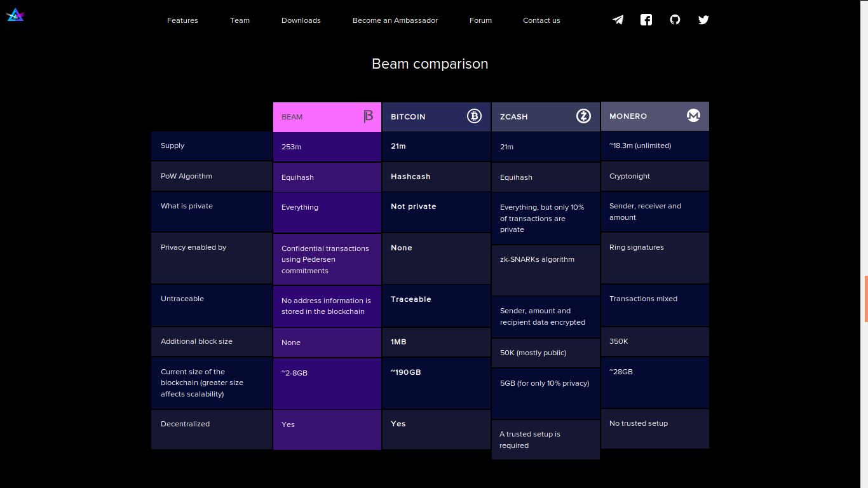Click the 'Hashcash' cell under Bitcoin
The width and height of the screenshot is (868, 488).
tap(437, 177)
